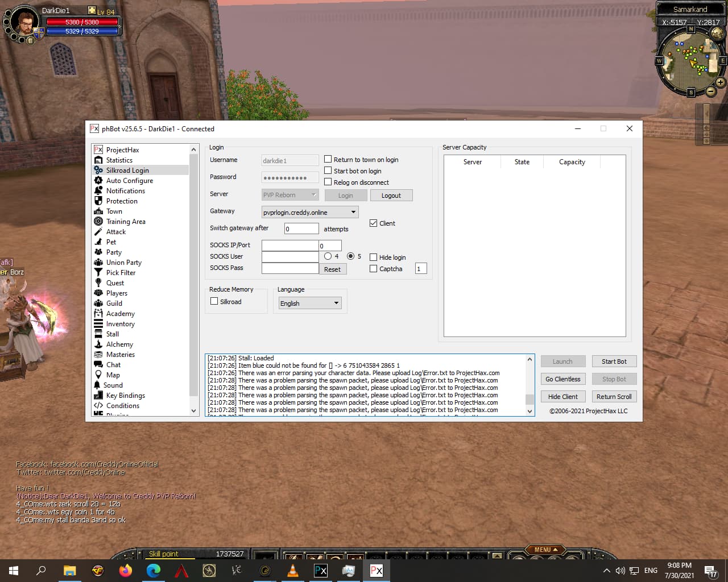728x582 pixels.
Task: Open the Language dropdown
Action: coord(336,303)
